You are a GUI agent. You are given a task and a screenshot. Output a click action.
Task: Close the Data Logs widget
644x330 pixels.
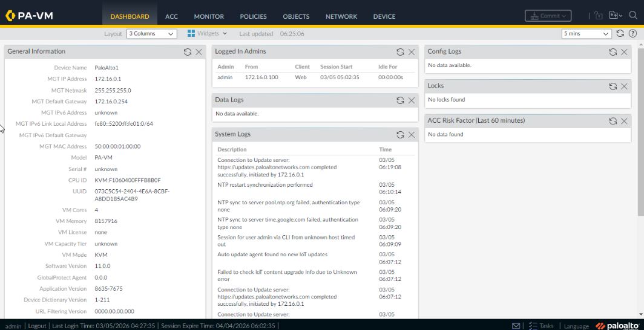tap(412, 100)
